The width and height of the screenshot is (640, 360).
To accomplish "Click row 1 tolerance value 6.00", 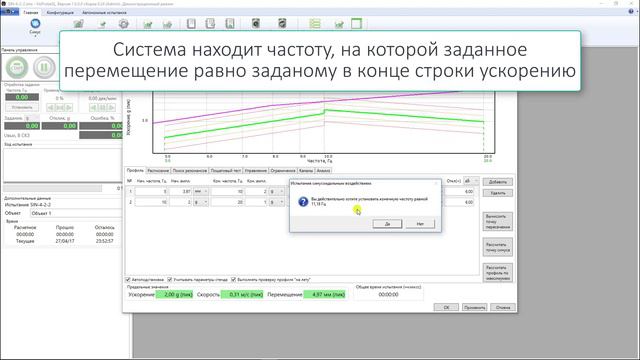I will pyautogui.click(x=460, y=191).
